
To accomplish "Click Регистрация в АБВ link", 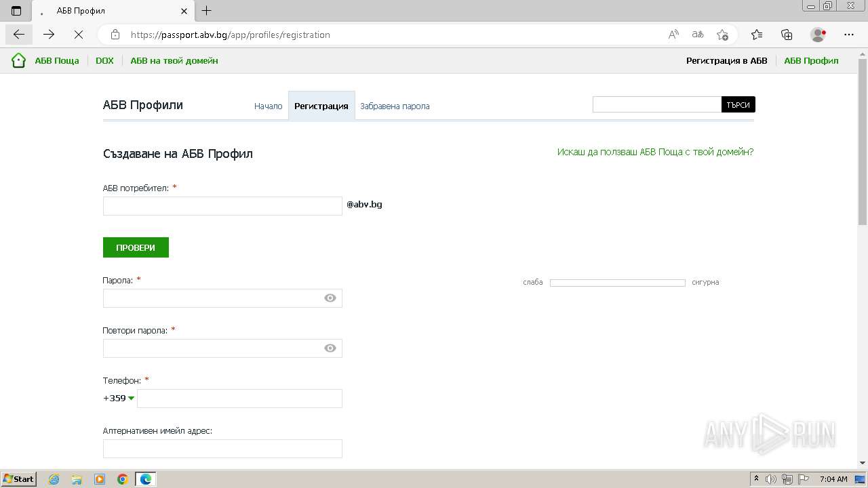I will [727, 60].
